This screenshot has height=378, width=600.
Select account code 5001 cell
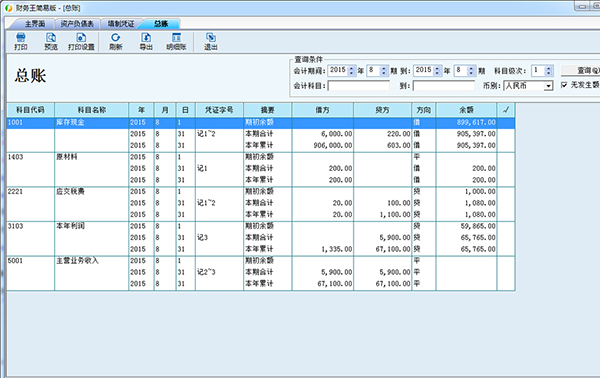(30, 261)
